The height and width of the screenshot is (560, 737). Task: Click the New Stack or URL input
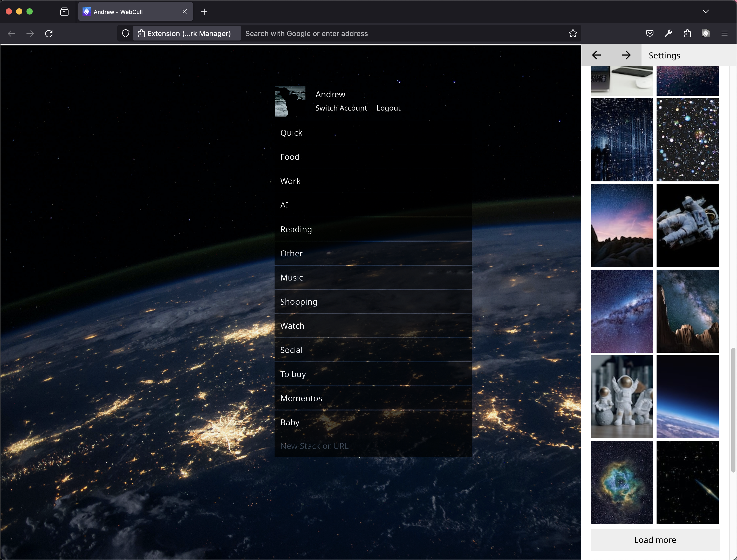(x=373, y=446)
